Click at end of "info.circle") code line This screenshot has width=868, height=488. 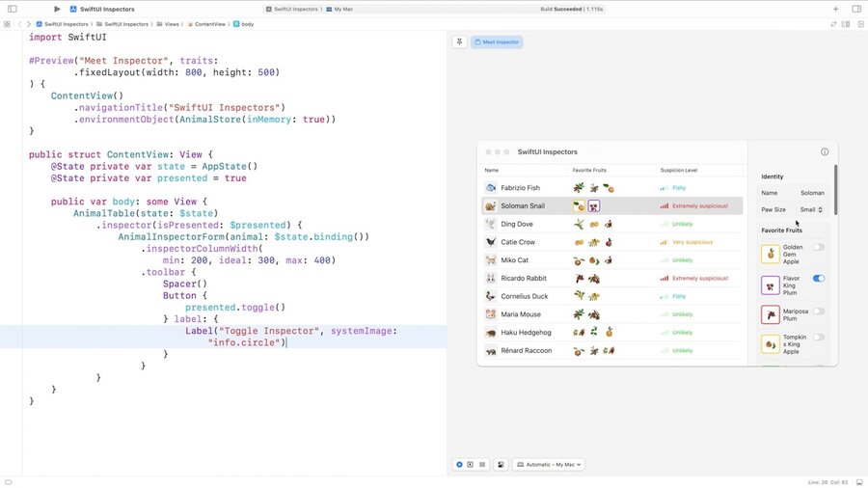287,343
